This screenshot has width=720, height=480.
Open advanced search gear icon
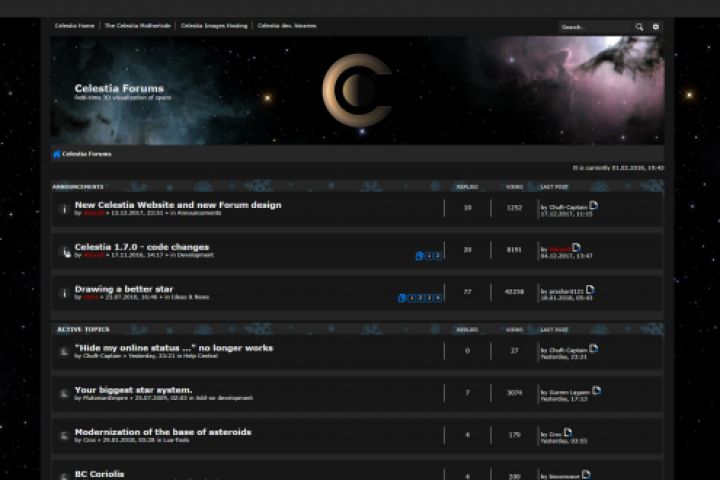(656, 27)
